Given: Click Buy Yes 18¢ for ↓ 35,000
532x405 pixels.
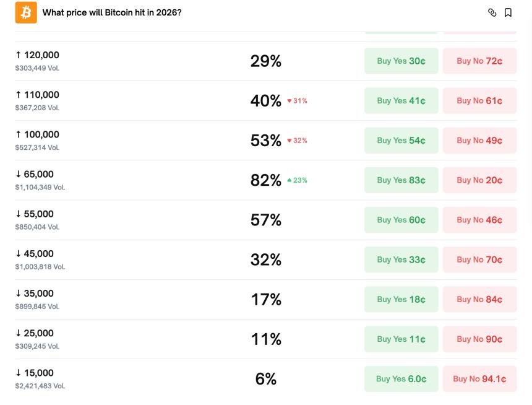Looking at the screenshot, I should pyautogui.click(x=401, y=299).
